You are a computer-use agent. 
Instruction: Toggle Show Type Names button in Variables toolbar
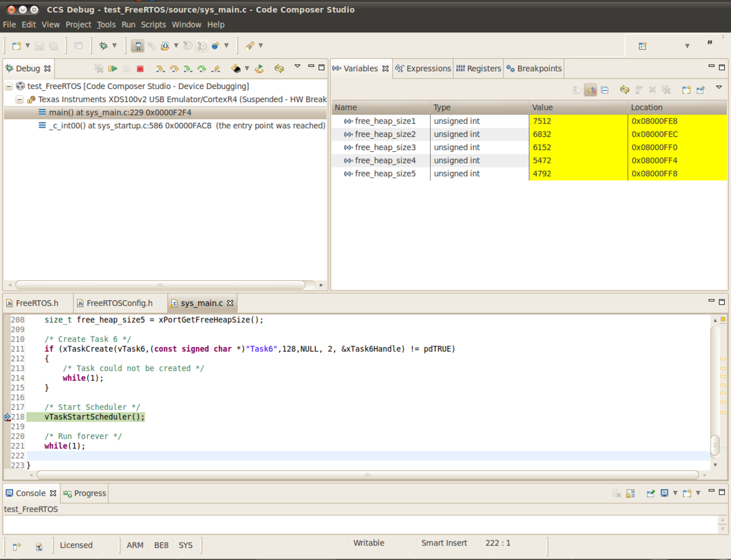click(x=577, y=90)
